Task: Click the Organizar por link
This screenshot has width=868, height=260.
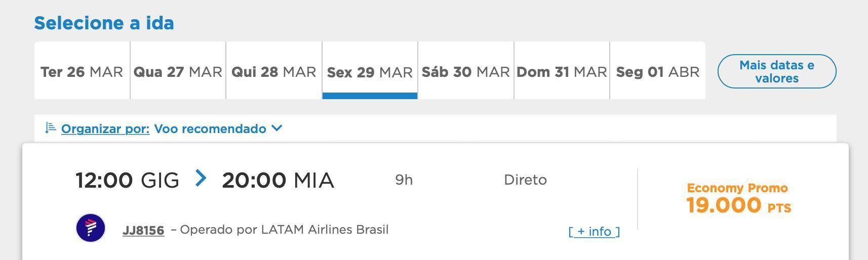Action: pyautogui.click(x=105, y=129)
